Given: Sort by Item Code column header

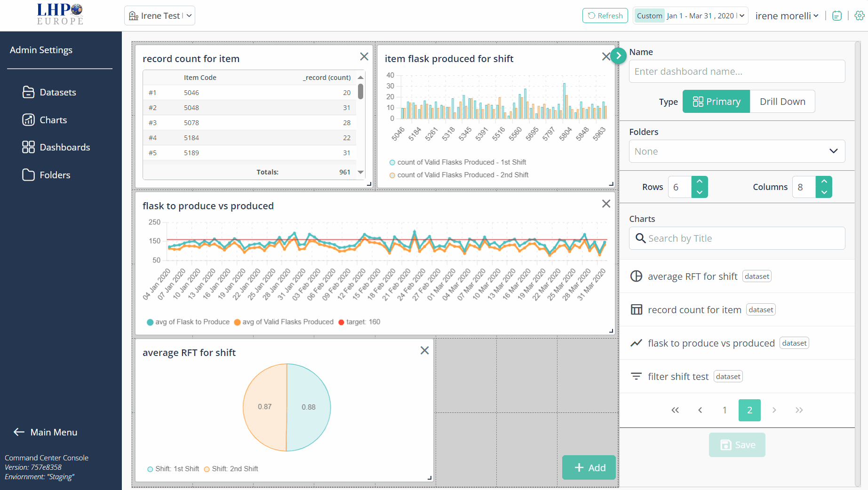Looking at the screenshot, I should click(200, 78).
